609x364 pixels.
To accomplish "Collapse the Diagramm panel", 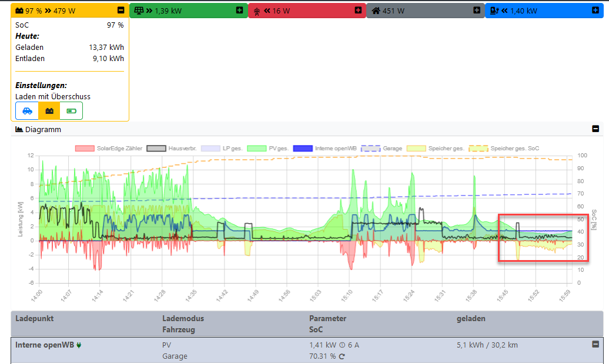I will [595, 129].
